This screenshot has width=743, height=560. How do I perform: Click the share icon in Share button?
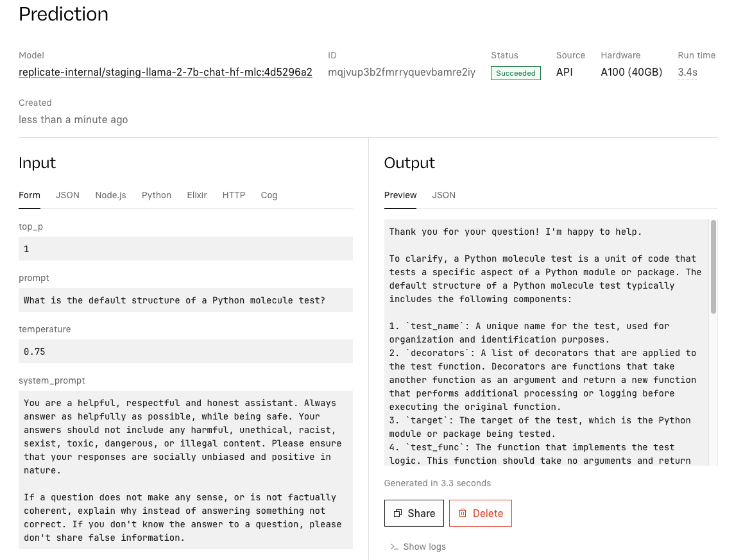[x=398, y=513]
